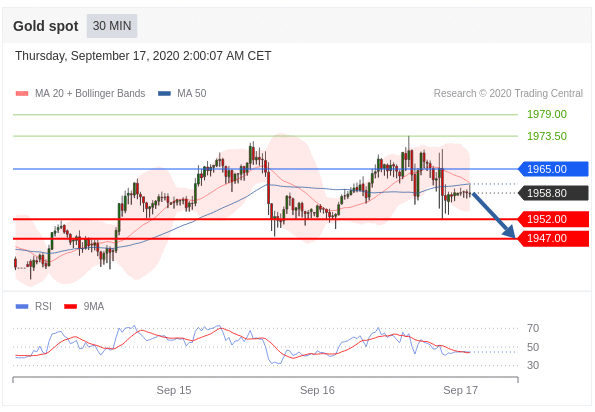
Task: Click the Gold spot chart title
Action: [46, 26]
